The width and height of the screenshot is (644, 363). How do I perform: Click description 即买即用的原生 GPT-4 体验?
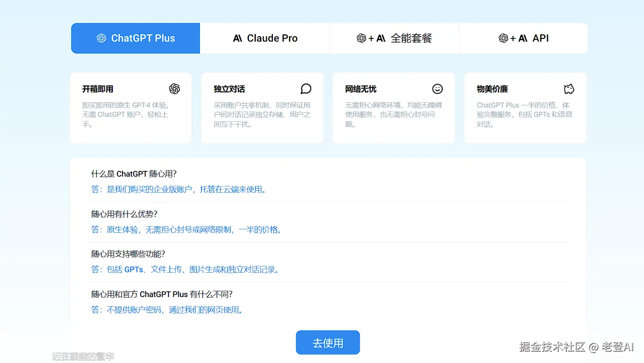coord(126,115)
